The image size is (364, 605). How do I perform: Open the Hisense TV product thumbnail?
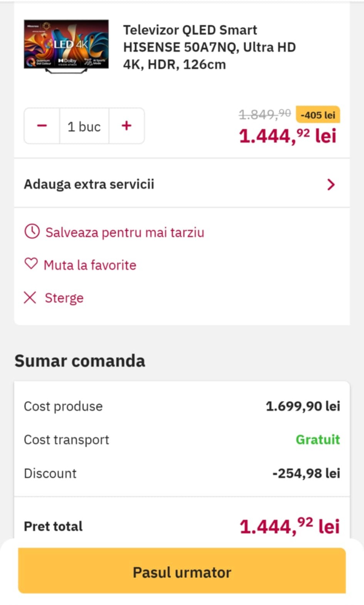click(x=66, y=46)
